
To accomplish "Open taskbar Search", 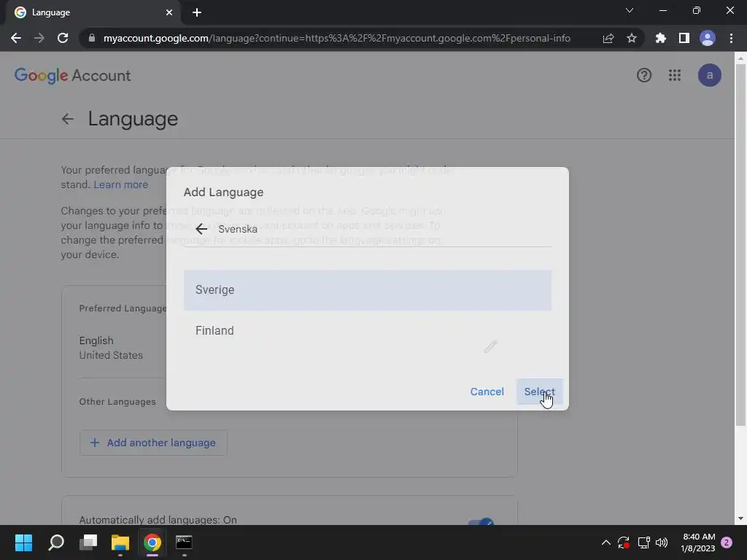I will 56,542.
